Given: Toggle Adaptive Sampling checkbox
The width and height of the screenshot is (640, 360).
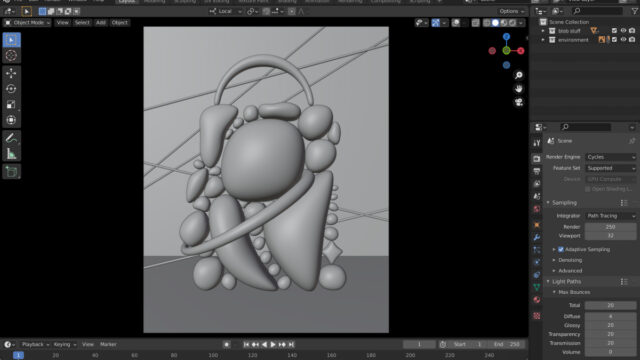Looking at the screenshot, I should [x=561, y=249].
